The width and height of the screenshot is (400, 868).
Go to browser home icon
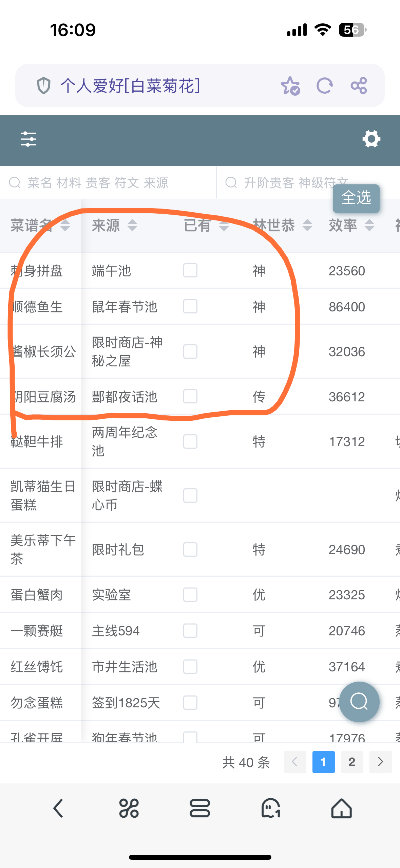[341, 808]
